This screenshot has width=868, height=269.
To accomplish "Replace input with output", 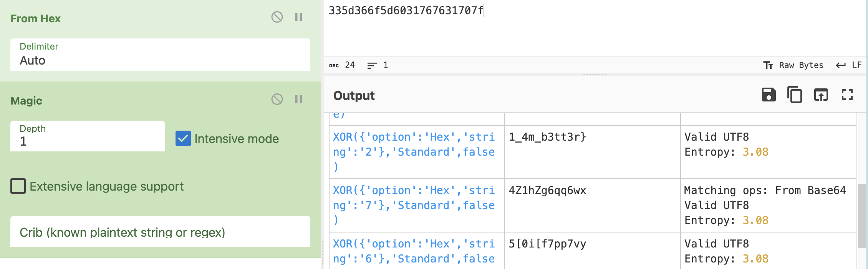I will (x=821, y=95).
